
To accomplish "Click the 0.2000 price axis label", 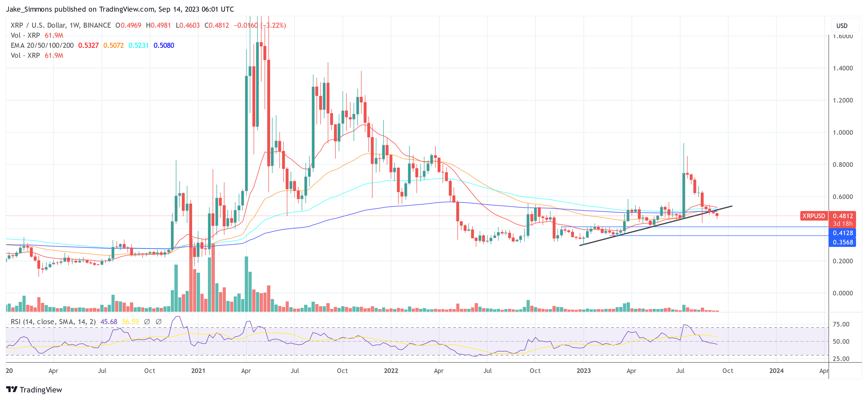I will [843, 261].
